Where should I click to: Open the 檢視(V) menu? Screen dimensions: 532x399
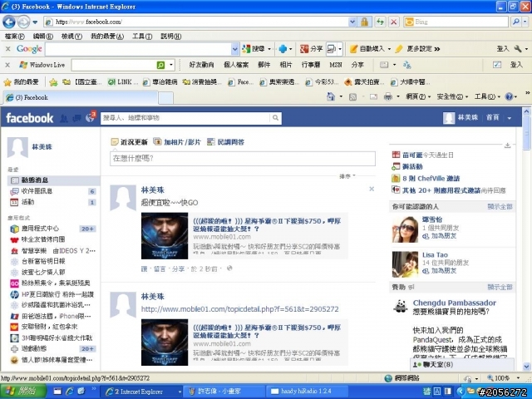click(71, 37)
